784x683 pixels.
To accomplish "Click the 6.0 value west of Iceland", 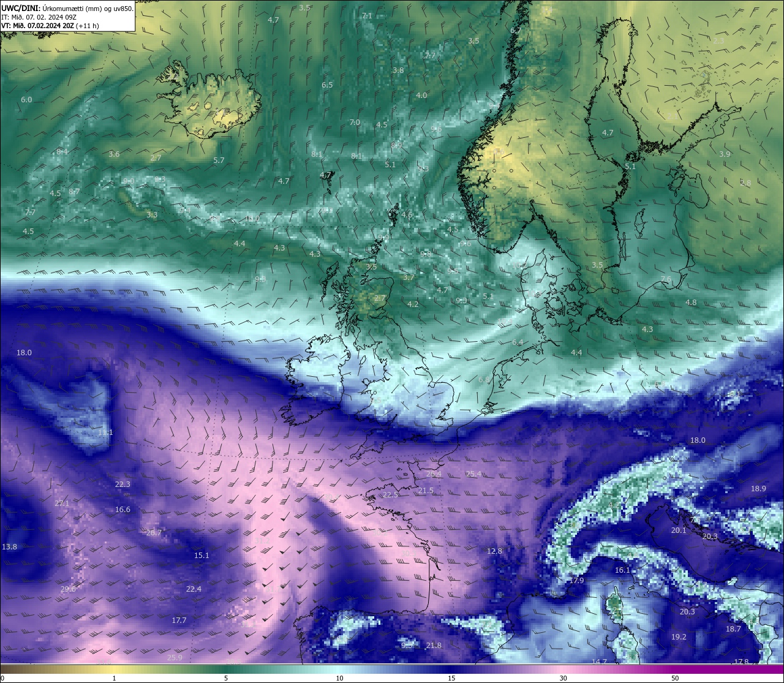I will point(26,100).
